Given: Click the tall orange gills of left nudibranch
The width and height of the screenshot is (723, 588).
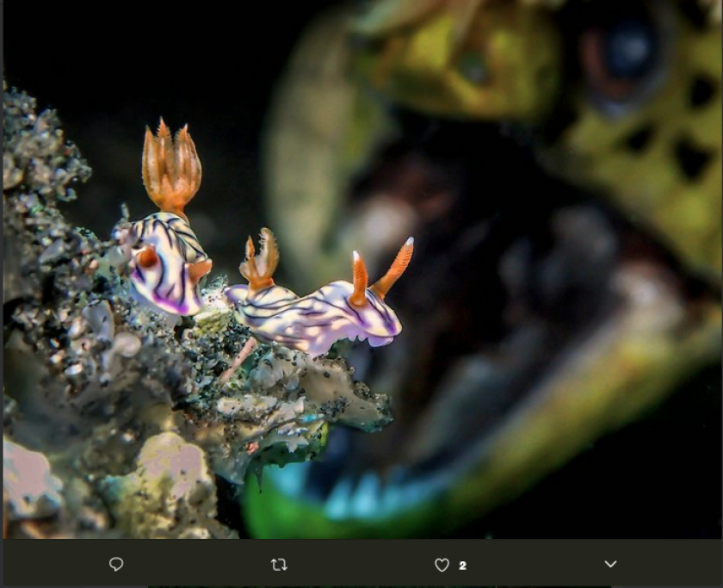Looking at the screenshot, I should tap(171, 168).
